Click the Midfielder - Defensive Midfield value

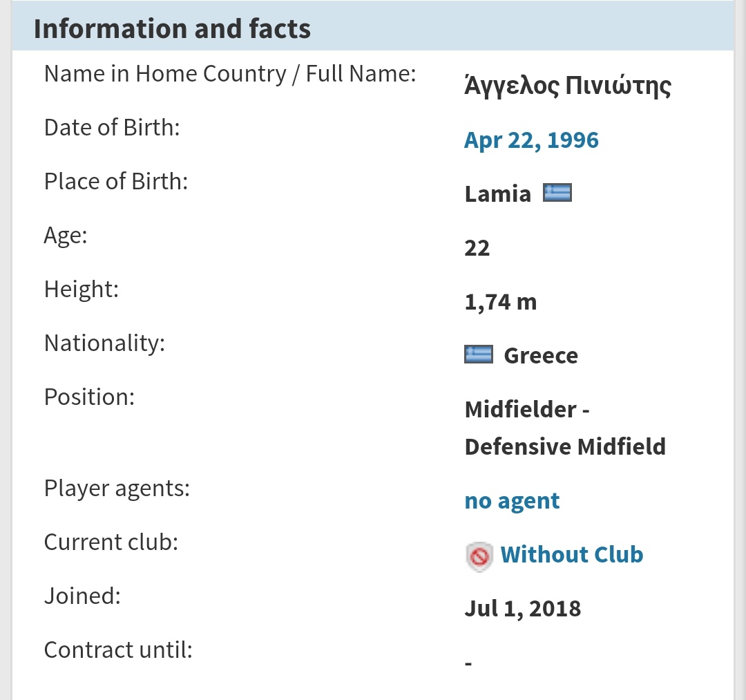pos(565,428)
